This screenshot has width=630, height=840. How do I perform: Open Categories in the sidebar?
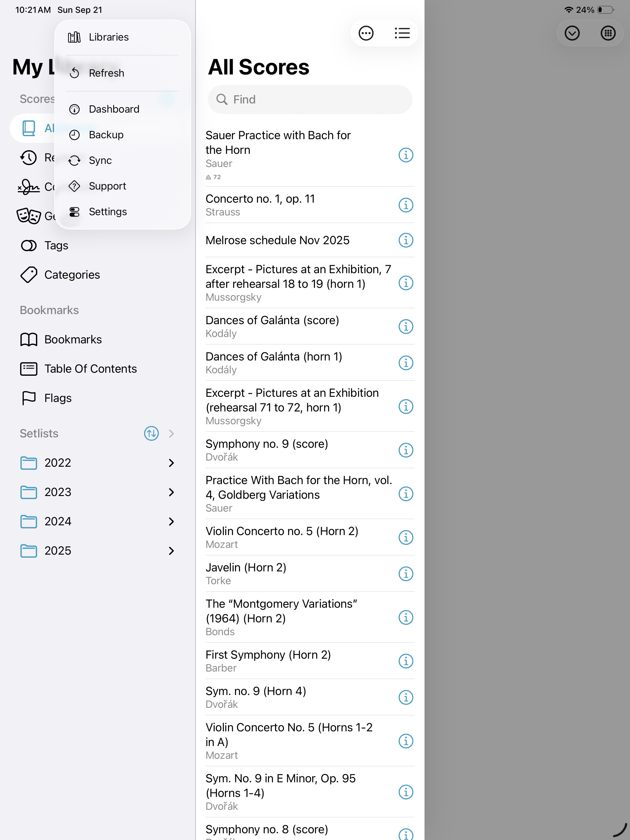point(72,275)
